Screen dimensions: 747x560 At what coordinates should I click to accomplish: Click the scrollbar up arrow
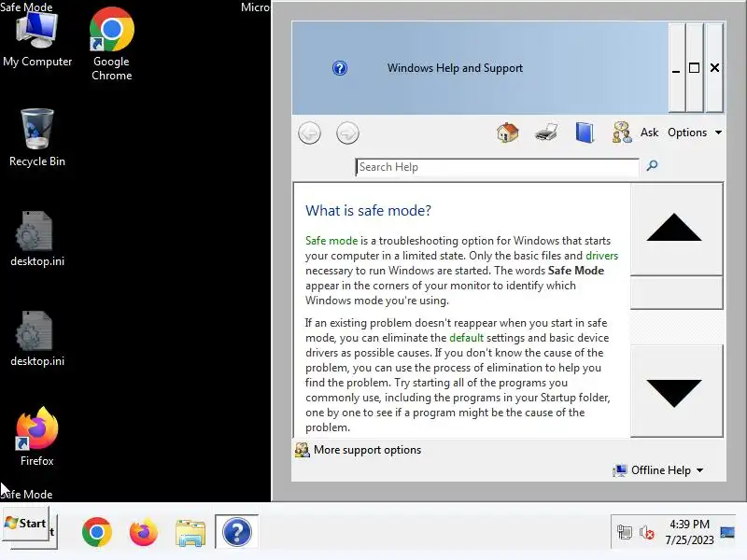point(676,229)
